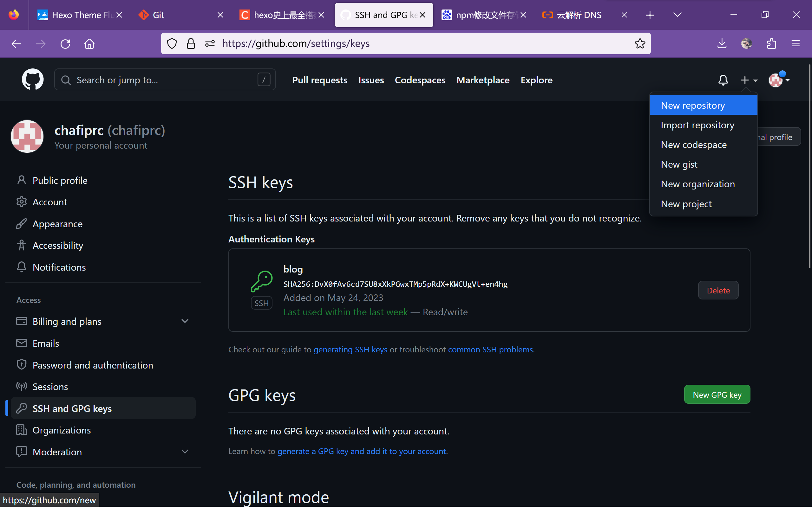Open the tracking protection shield icon
The height and width of the screenshot is (507, 812).
click(x=172, y=44)
